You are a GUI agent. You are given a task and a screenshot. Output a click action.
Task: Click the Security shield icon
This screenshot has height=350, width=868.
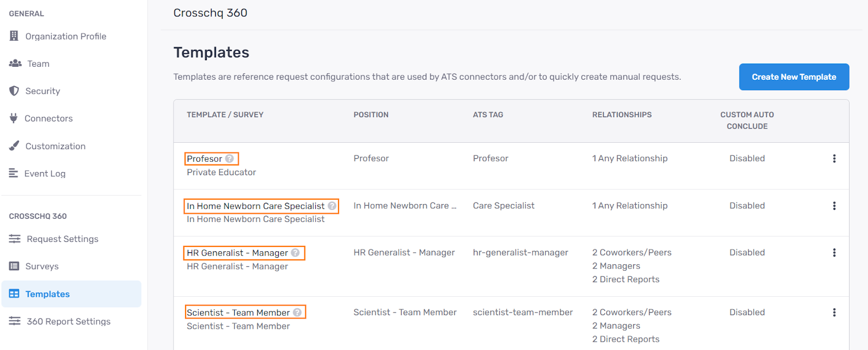(15, 91)
